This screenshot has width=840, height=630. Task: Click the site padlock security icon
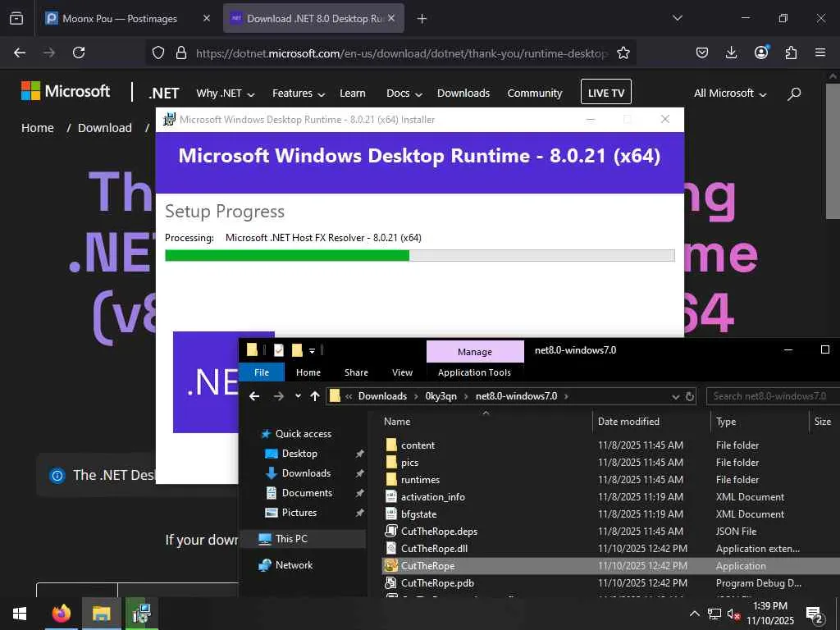coord(181,52)
